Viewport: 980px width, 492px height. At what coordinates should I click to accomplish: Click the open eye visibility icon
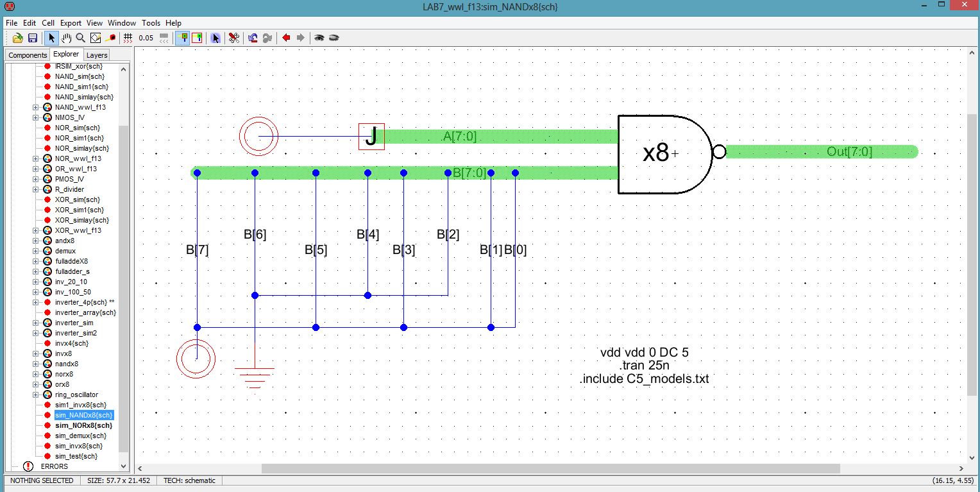(x=319, y=38)
